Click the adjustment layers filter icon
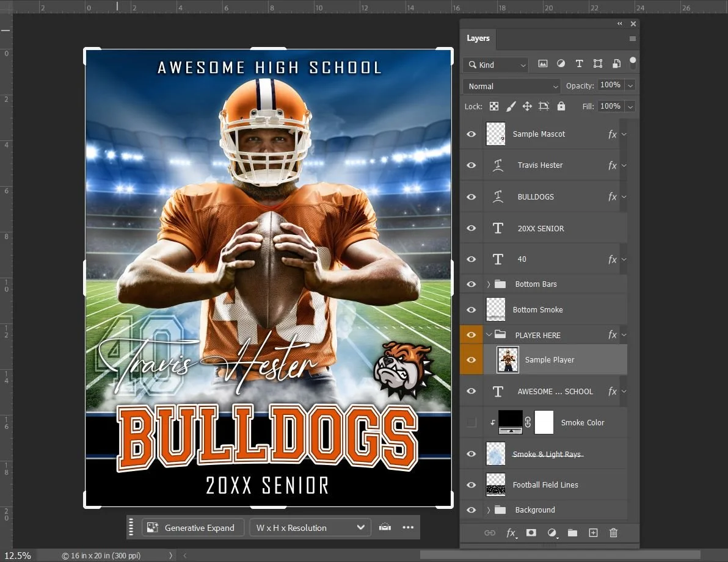The width and height of the screenshot is (728, 562). click(561, 63)
